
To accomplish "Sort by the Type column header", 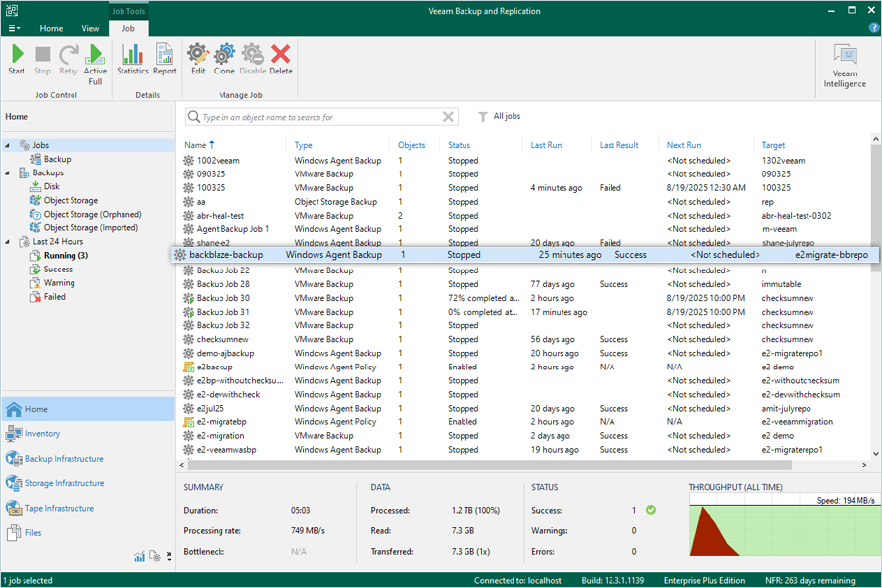I will [303, 145].
